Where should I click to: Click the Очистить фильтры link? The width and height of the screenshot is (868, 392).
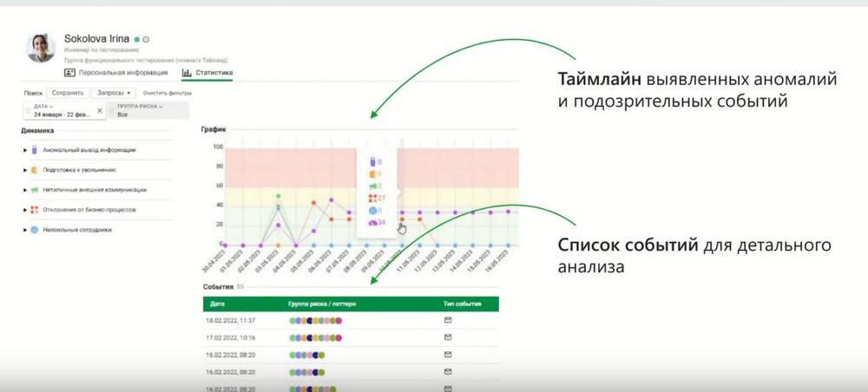pyautogui.click(x=167, y=94)
